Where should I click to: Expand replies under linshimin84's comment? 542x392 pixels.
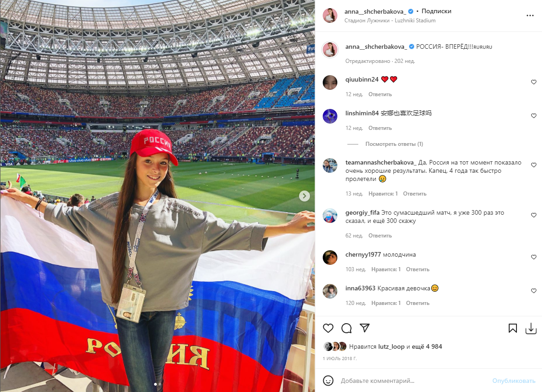coord(394,144)
